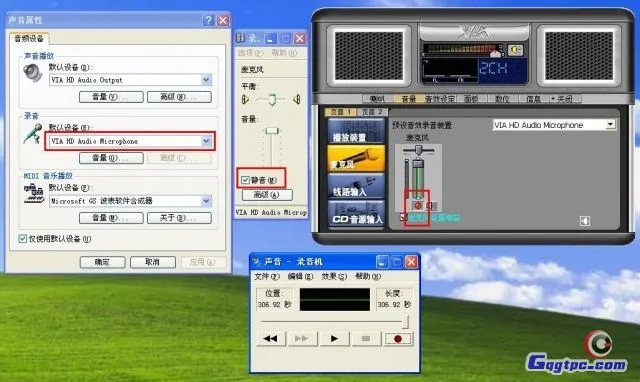Select the 页面 2 page tab
640x382 pixels.
point(372,112)
